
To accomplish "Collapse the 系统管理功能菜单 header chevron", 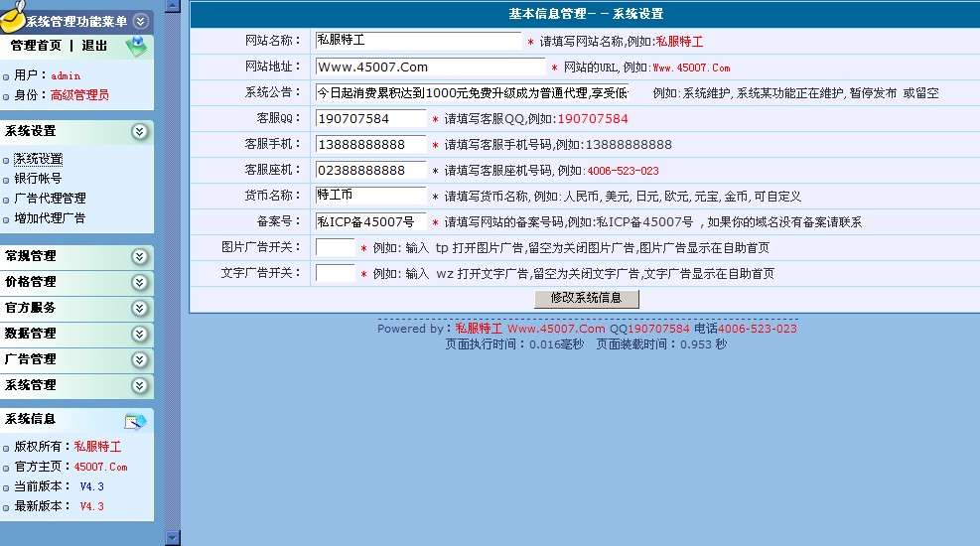I will pyautogui.click(x=140, y=21).
